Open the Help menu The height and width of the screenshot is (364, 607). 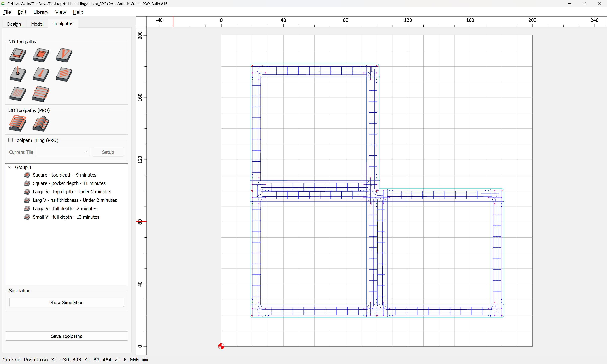pyautogui.click(x=78, y=12)
